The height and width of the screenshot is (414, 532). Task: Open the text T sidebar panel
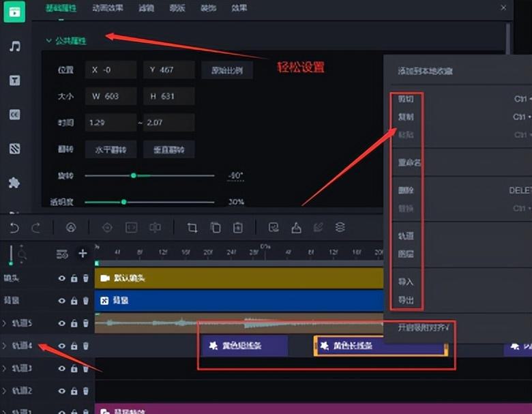point(14,80)
